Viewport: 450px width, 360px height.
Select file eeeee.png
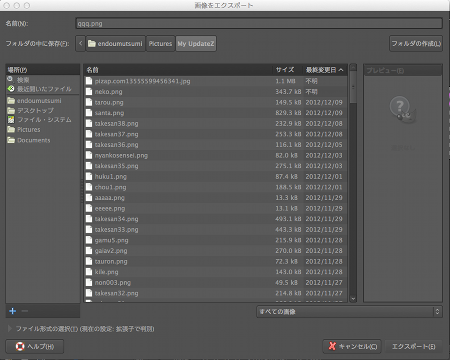click(216, 208)
